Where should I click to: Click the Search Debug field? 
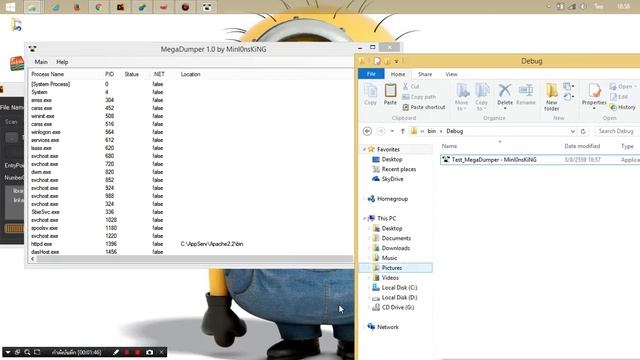(617, 131)
